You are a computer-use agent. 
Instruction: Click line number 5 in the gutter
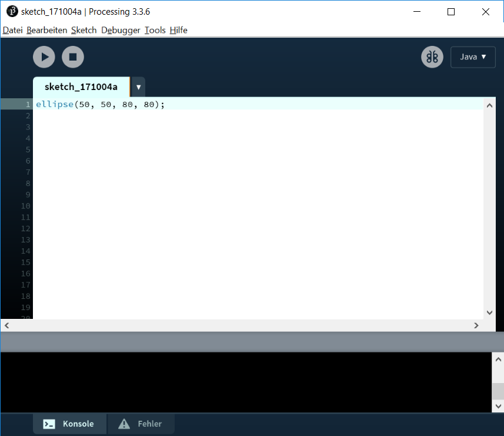(28, 149)
